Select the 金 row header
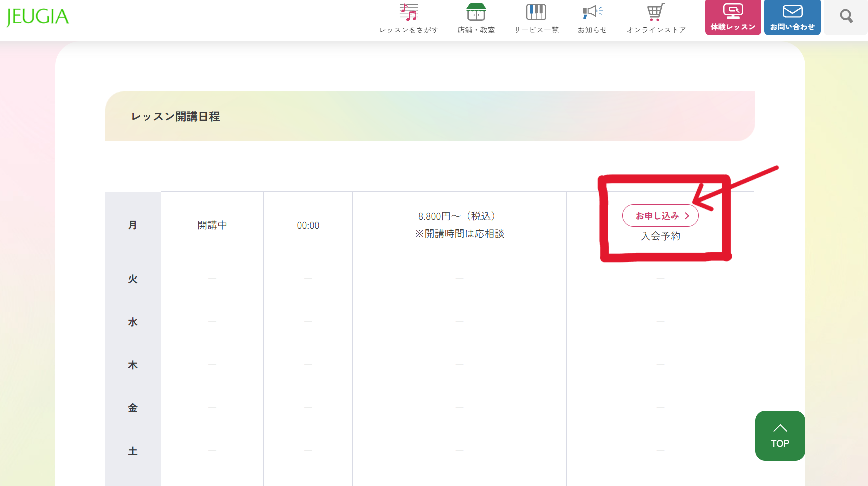The height and width of the screenshot is (486, 868). [x=133, y=408]
